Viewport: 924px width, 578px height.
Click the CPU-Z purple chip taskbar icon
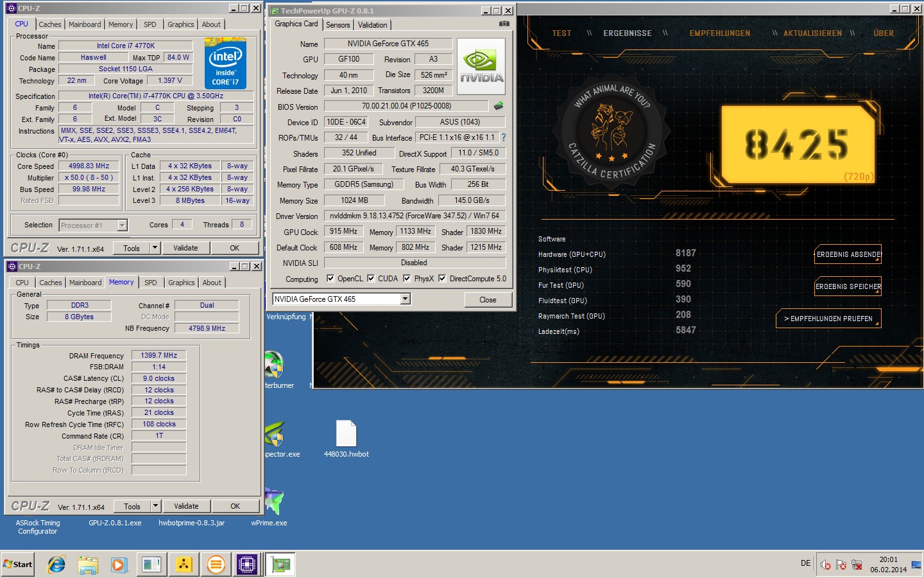tap(247, 565)
